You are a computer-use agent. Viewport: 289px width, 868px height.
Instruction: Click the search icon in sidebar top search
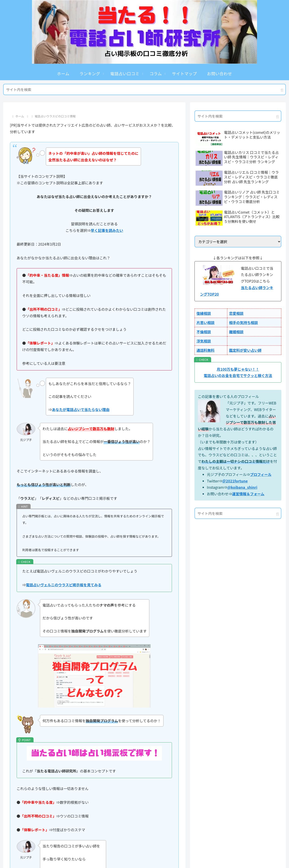[277, 116]
